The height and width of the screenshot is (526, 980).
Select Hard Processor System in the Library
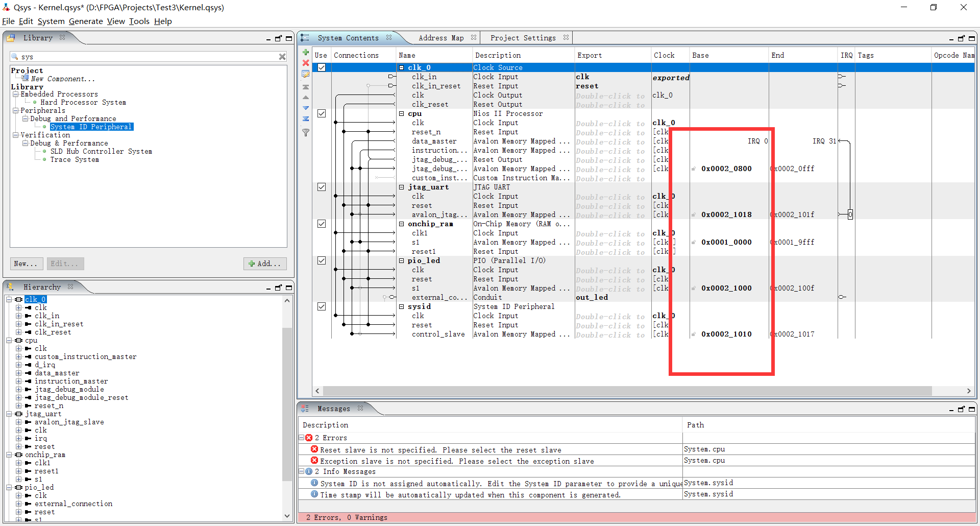coord(83,102)
